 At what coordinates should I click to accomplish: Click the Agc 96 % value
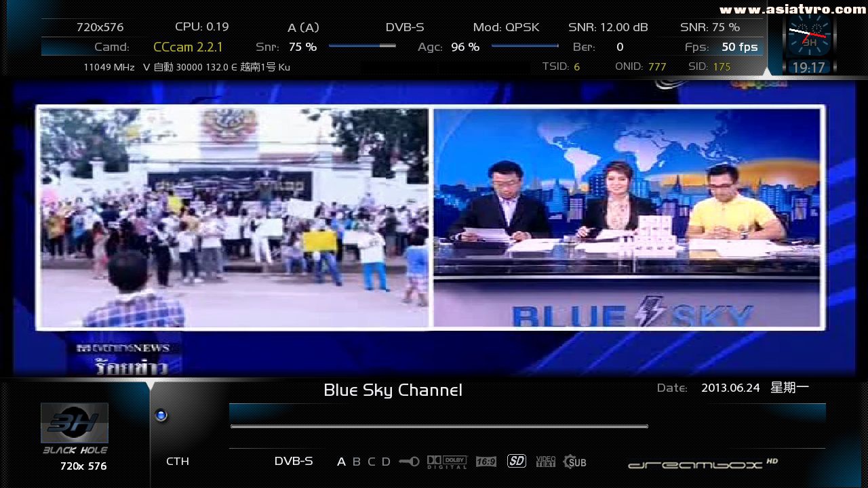pyautogui.click(x=465, y=47)
